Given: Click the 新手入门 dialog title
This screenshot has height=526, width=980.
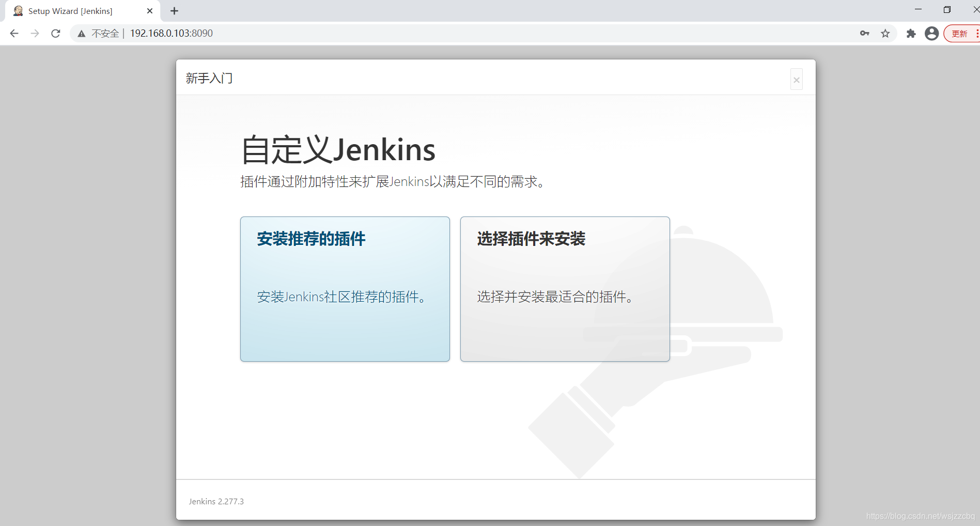Looking at the screenshot, I should pos(209,78).
